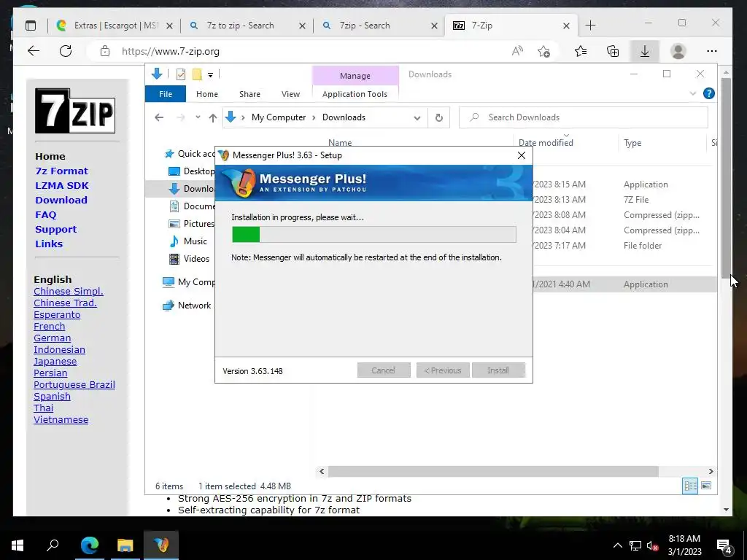
Task: Open Application Tools ribbon tab
Action: 355,94
